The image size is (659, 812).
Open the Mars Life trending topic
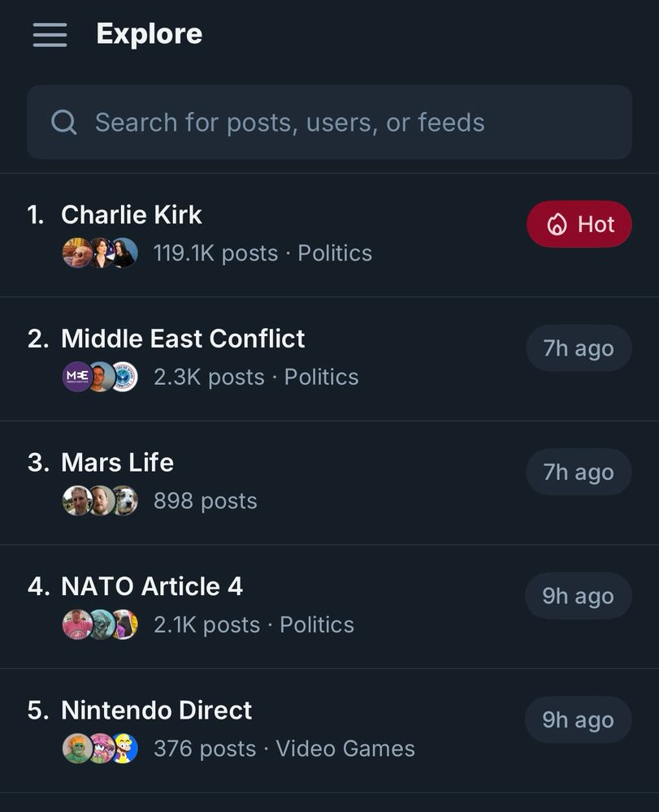coord(117,463)
